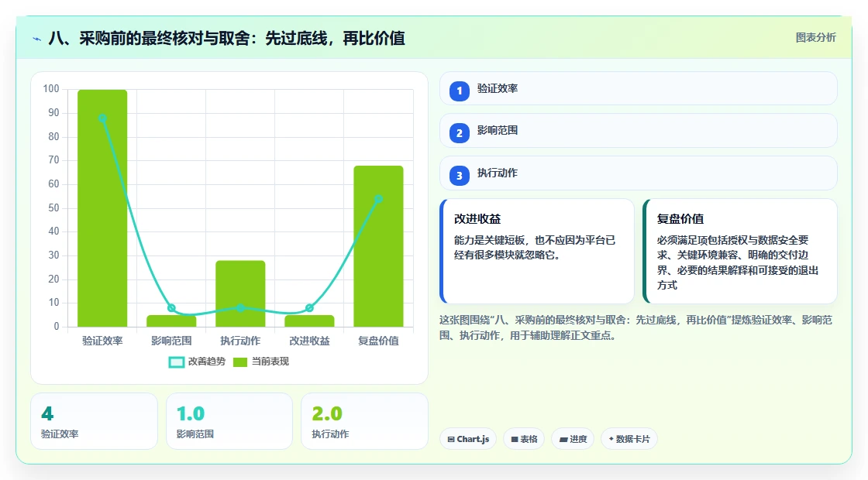Image resolution: width=868 pixels, height=480 pixels.
Task: Open the 图表分析 label in header
Action: (815, 38)
